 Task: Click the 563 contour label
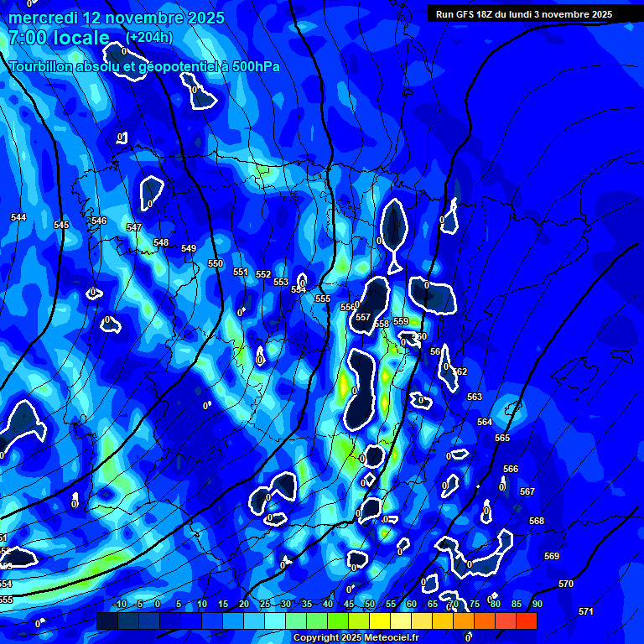coord(475,397)
